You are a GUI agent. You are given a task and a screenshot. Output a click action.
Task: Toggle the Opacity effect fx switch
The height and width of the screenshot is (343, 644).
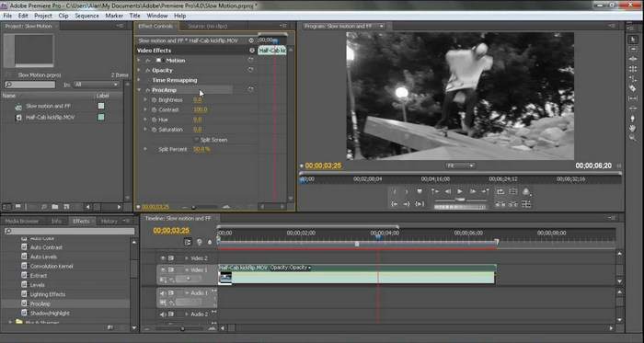[148, 70]
